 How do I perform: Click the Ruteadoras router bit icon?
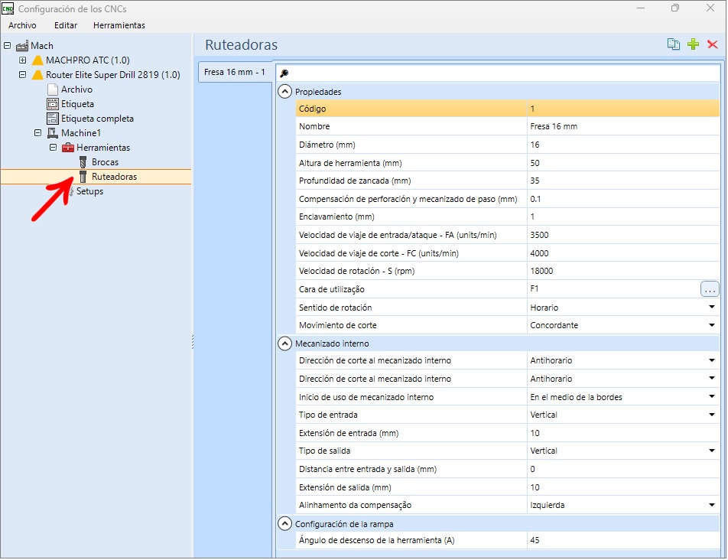pos(83,177)
